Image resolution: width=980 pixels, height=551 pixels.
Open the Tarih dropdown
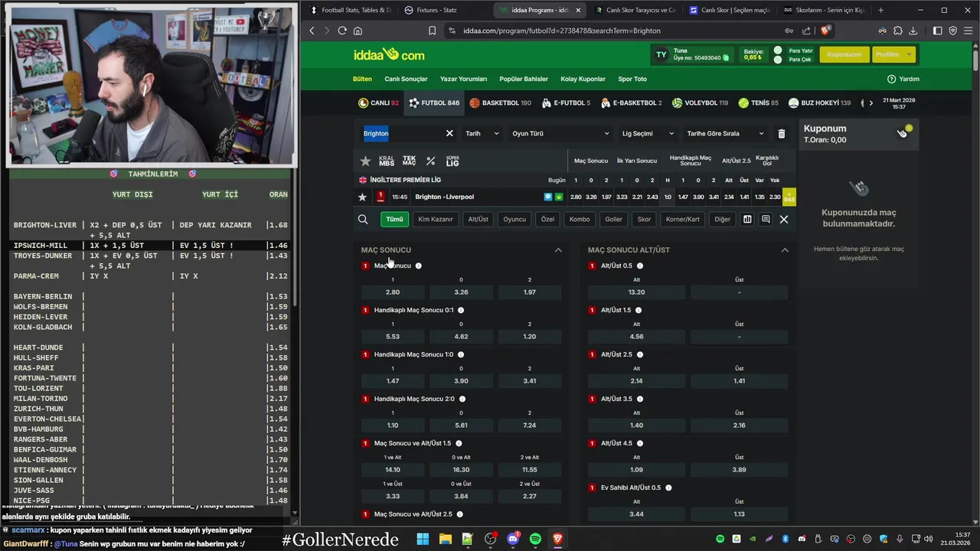(x=482, y=133)
